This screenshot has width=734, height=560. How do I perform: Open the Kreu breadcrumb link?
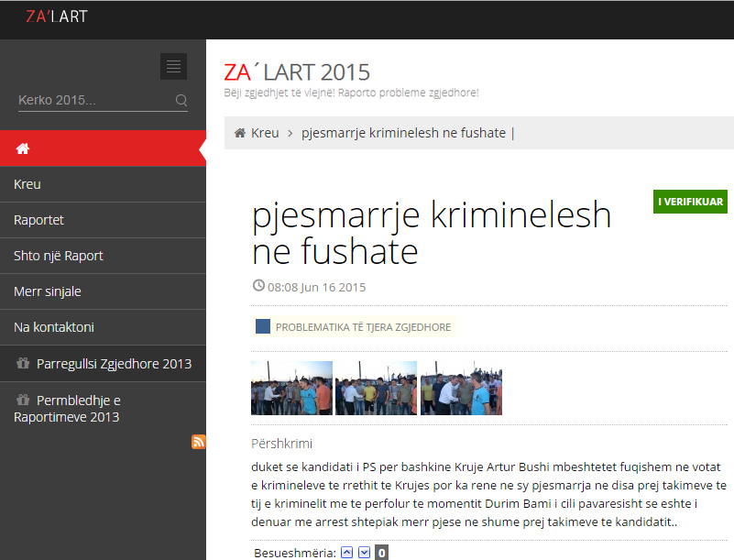point(263,133)
